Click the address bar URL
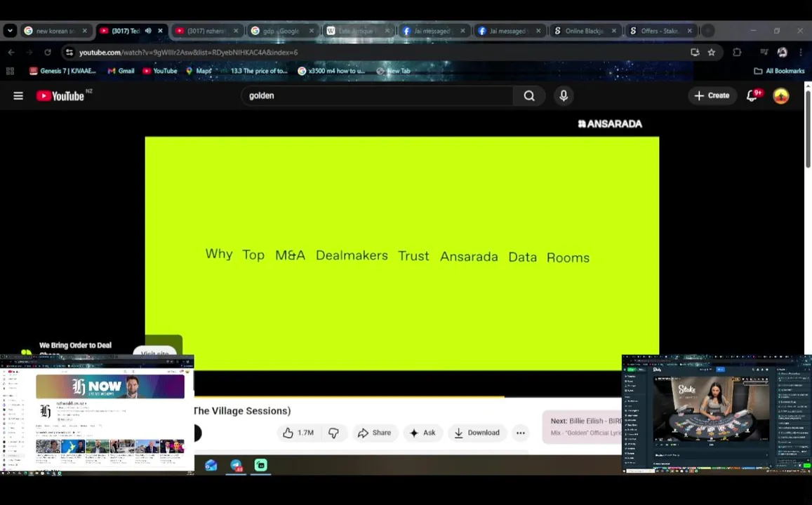The width and height of the screenshot is (812, 505). (x=189, y=53)
